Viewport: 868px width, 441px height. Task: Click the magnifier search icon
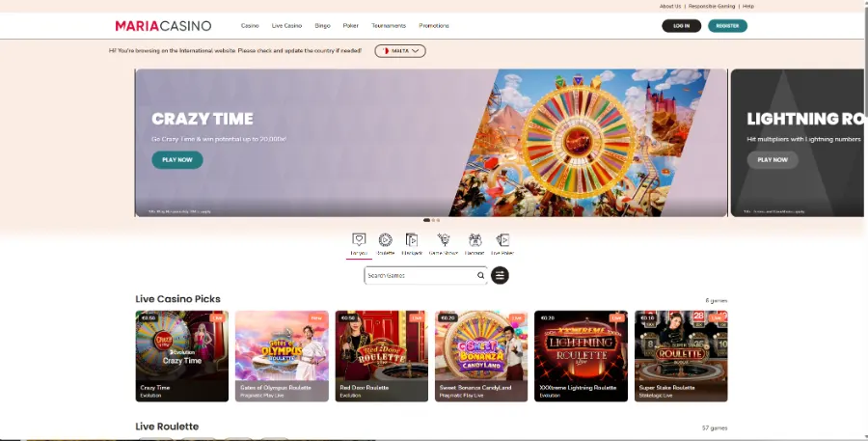480,275
